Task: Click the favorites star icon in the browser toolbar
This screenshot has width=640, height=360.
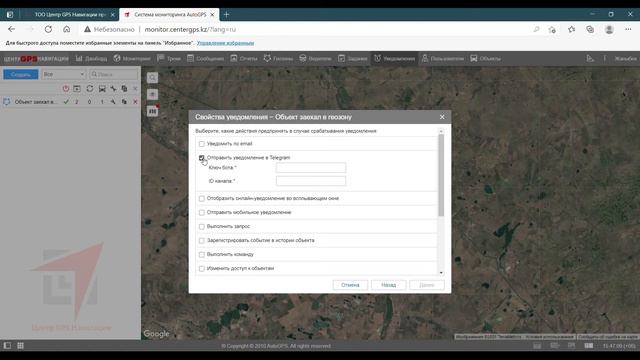Action: [x=571, y=29]
